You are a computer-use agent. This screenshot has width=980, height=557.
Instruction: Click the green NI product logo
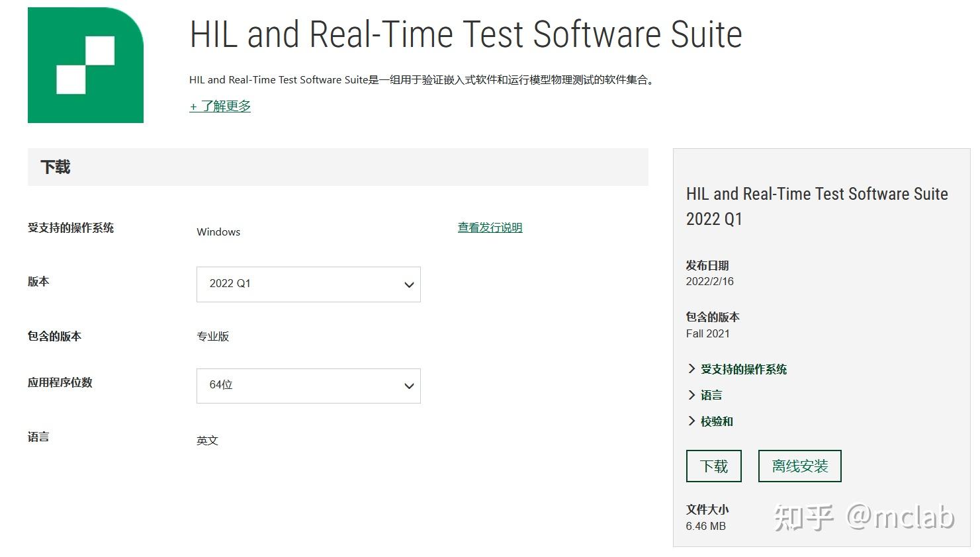tap(85, 65)
